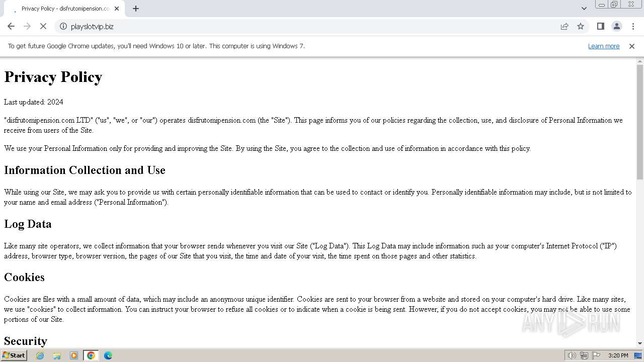Dismiss the Chrome update notice bar
Viewport: 644px width, 362px height.
(632, 46)
